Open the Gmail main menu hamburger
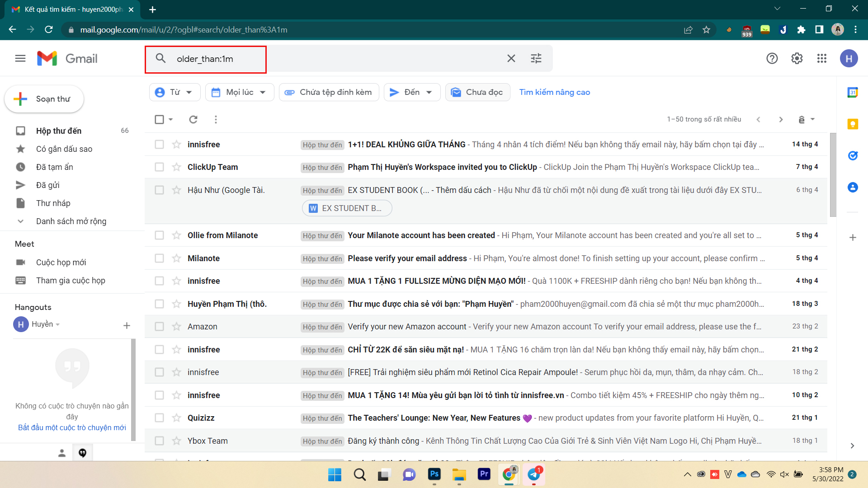868x488 pixels. 20,58
